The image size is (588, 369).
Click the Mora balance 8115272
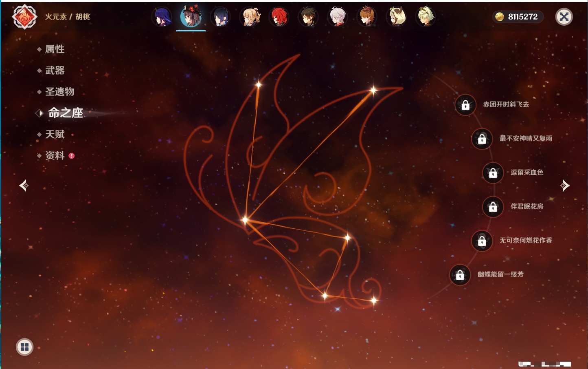tap(523, 17)
